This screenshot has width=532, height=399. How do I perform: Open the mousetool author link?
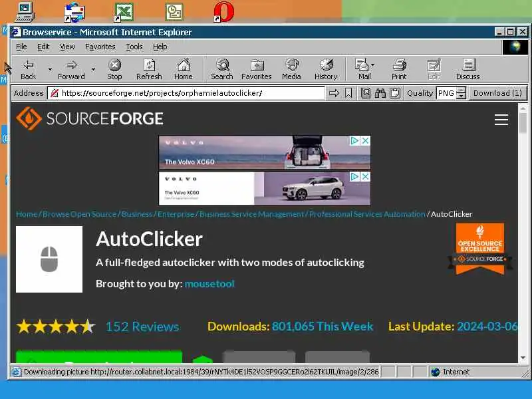pos(209,284)
